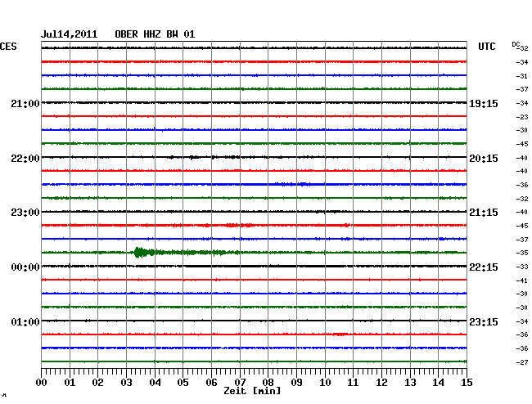Image resolution: width=532 pixels, height=404 pixels.
Task: Click minute 00 on the time axis
Action: click(42, 383)
